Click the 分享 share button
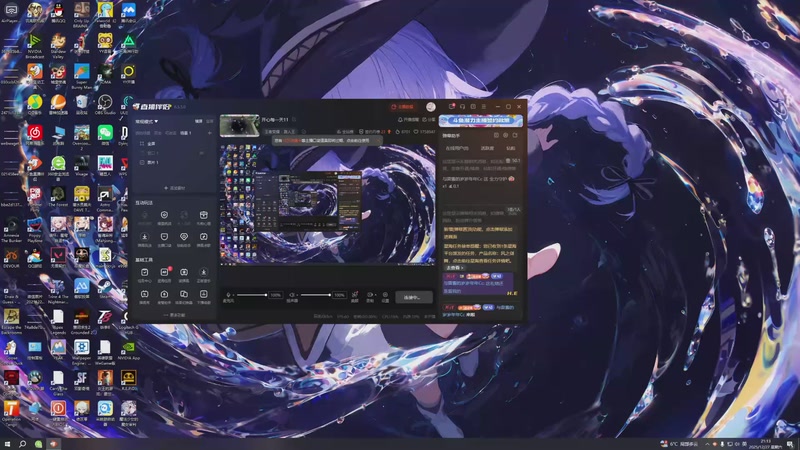Screen dimensions: 800x450 coord(429,119)
